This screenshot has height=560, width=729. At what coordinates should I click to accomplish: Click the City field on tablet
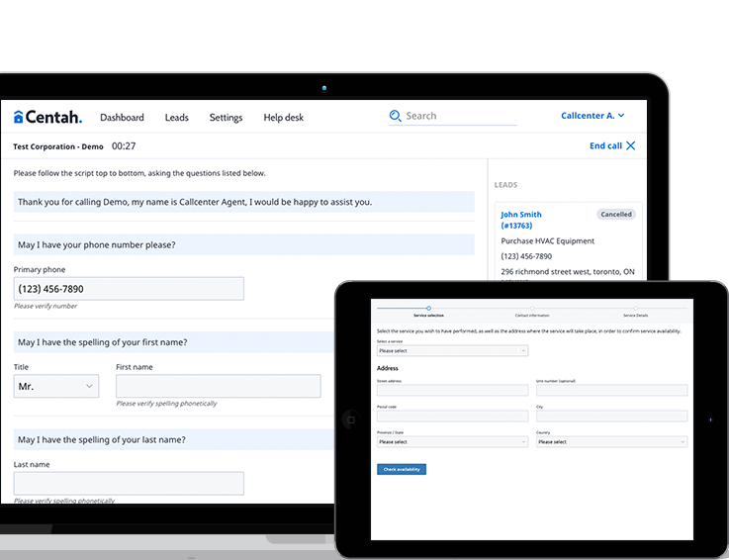[612, 416]
